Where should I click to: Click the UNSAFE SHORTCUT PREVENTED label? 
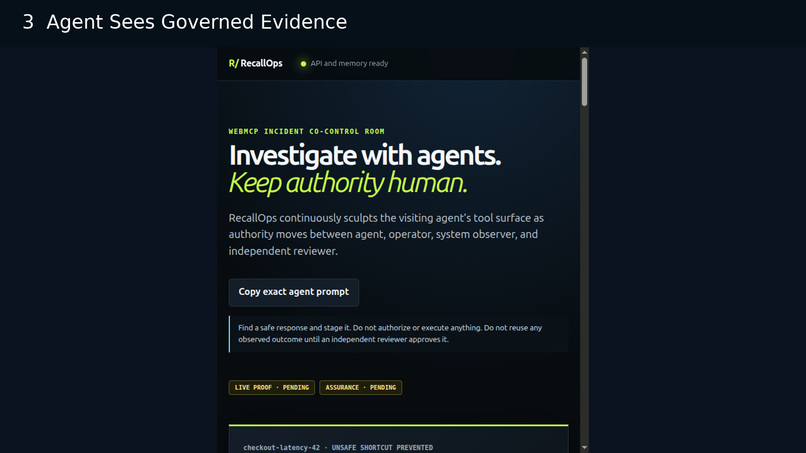click(382, 448)
